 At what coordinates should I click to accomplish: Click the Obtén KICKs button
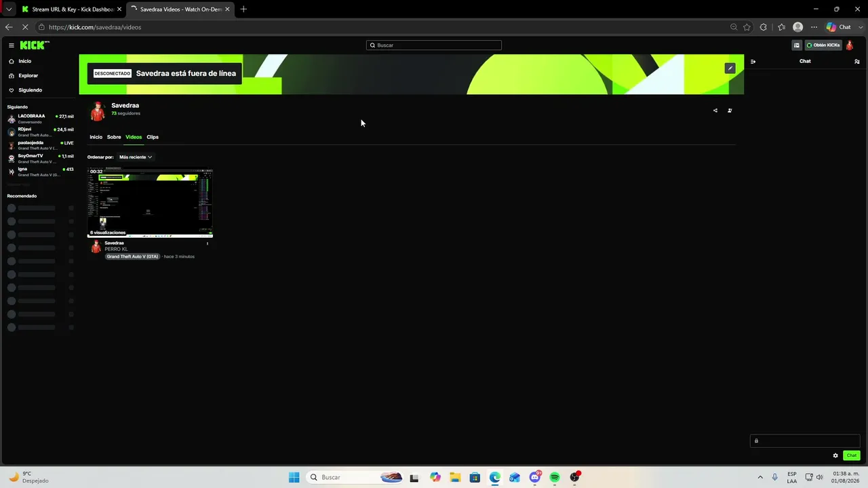(823, 45)
